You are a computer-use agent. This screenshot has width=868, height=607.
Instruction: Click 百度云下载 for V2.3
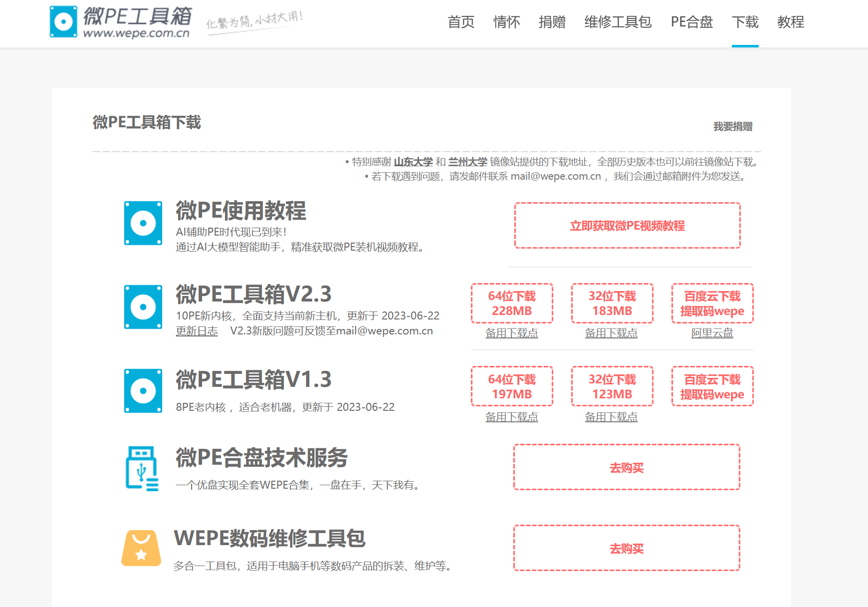pyautogui.click(x=712, y=303)
